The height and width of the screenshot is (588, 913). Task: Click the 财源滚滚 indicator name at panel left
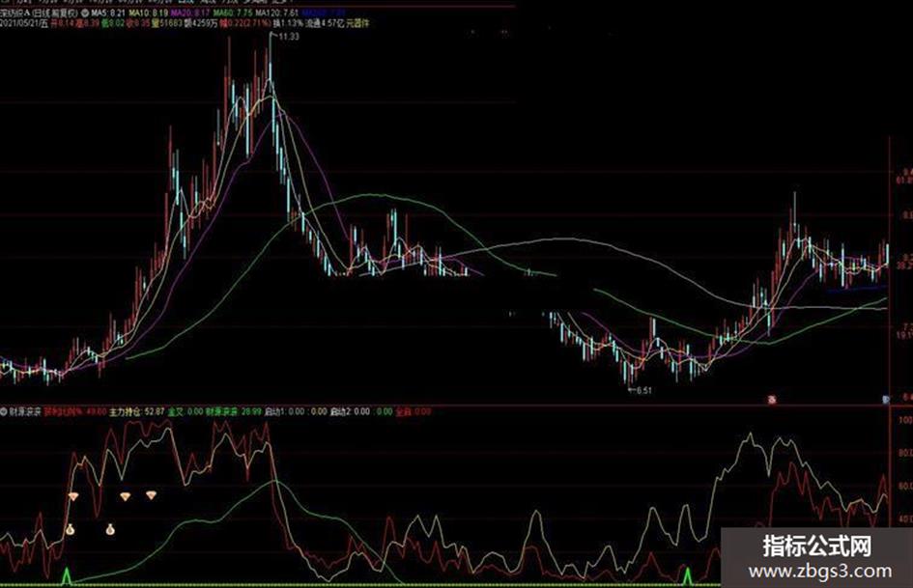coord(24,411)
